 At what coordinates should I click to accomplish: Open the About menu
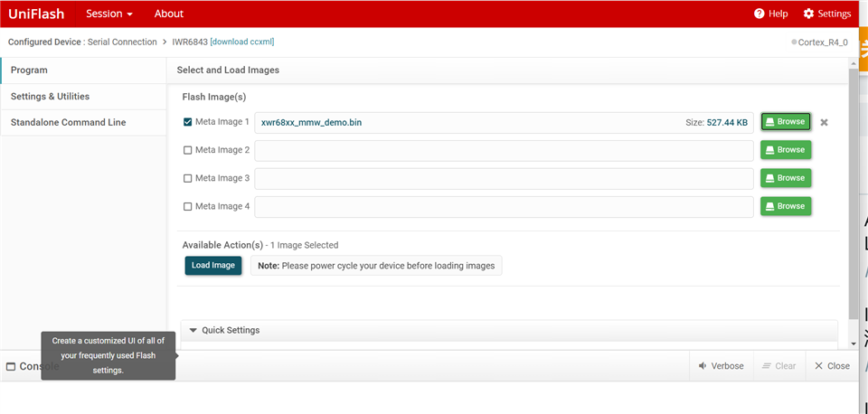tap(169, 14)
